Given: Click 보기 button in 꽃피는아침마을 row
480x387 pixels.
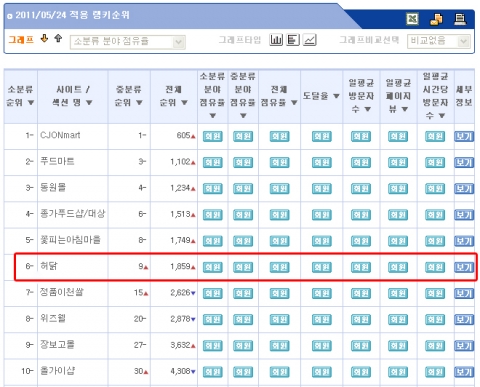Looking at the screenshot, I should tap(464, 241).
